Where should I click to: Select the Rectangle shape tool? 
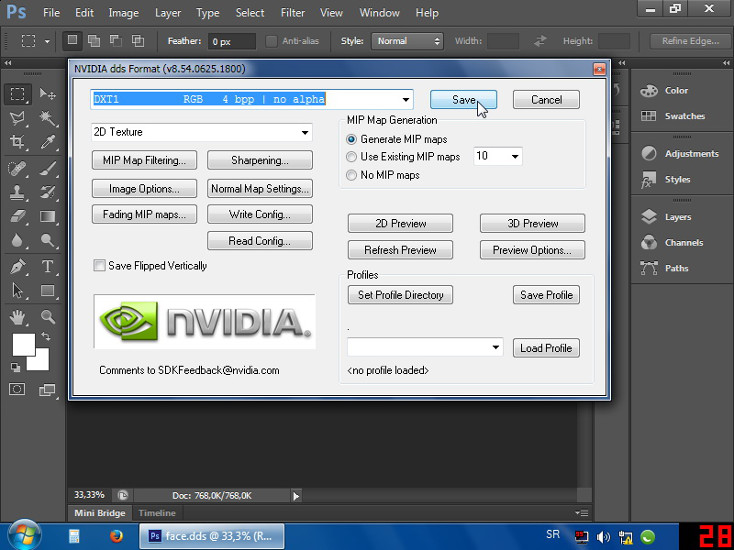pyautogui.click(x=47, y=291)
